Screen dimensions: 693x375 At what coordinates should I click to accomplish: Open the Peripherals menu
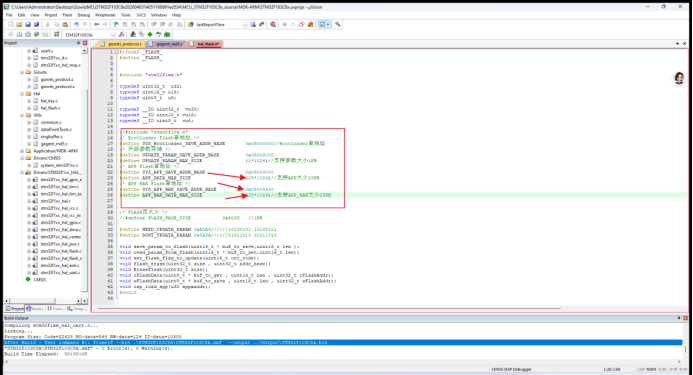[105, 15]
